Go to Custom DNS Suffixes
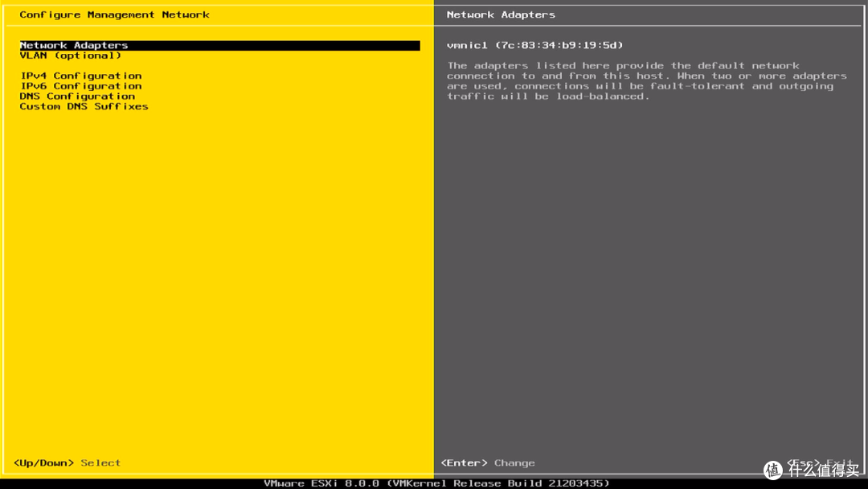Screen dimensions: 868x489 click(84, 106)
